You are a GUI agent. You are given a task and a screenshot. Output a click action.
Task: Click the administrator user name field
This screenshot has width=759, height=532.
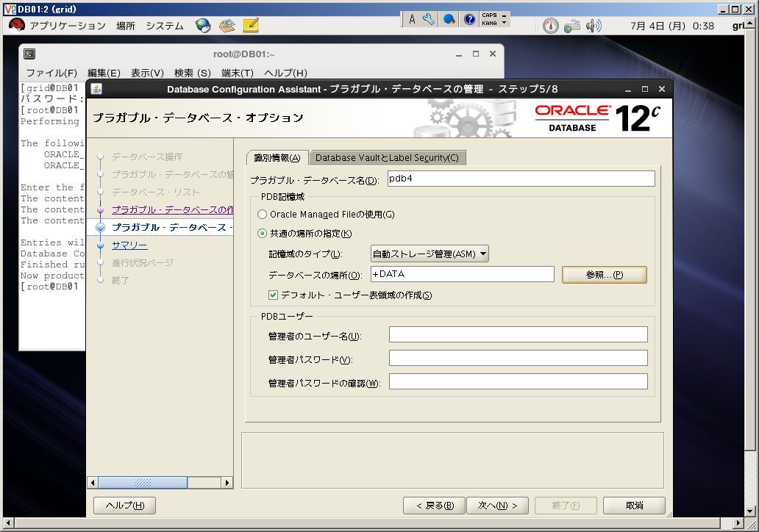518,334
